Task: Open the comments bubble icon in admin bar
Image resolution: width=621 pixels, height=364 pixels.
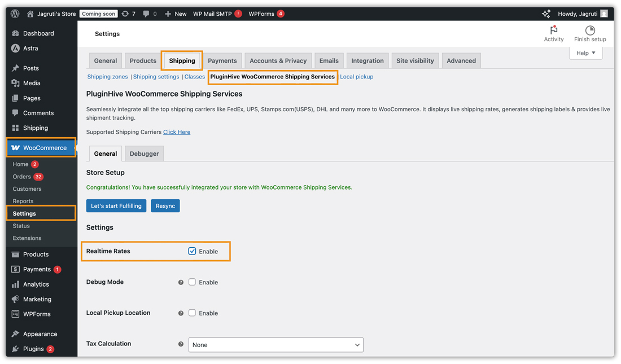Action: 146,14
